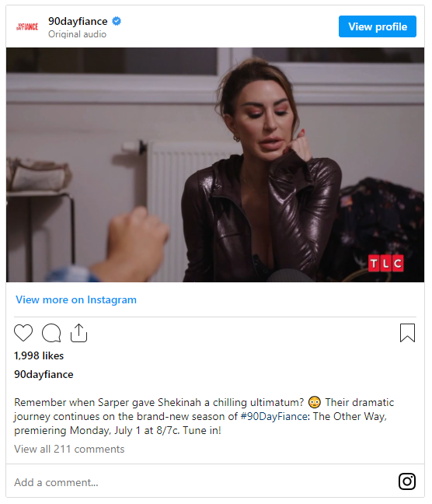Open the 90 Day Fiance profile avatar
This screenshot has width=432, height=504.
click(27, 26)
